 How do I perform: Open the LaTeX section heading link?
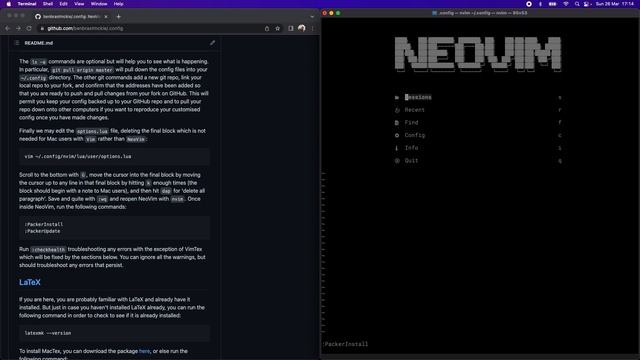(x=30, y=282)
